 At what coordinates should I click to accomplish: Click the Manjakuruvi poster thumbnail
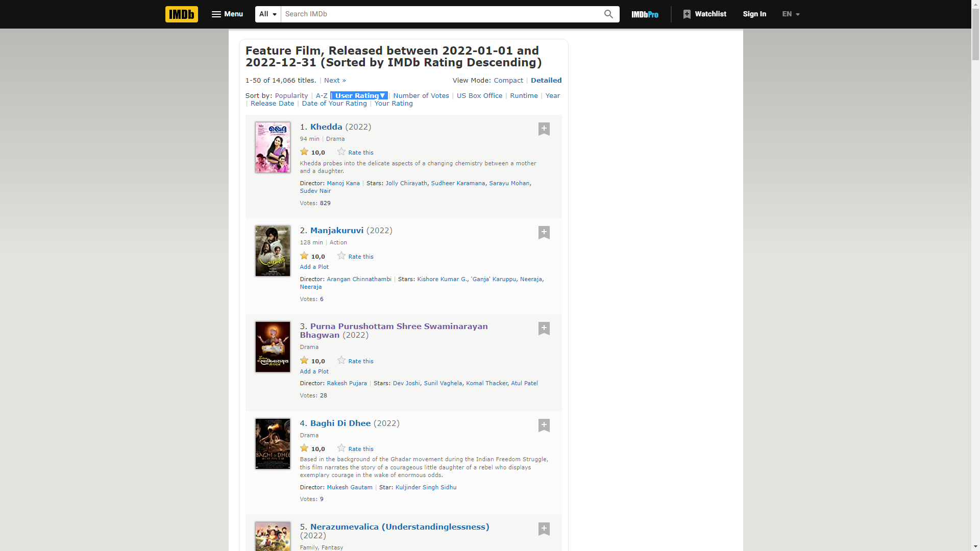point(273,251)
